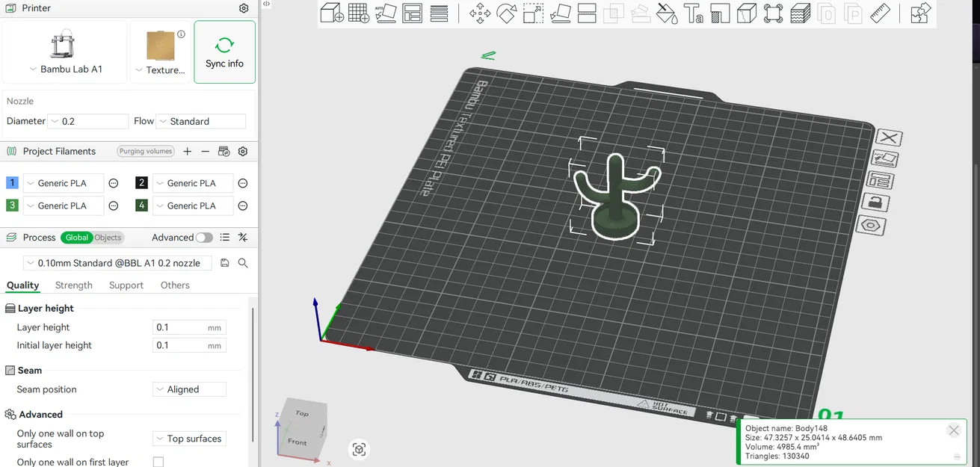Open Printer settings gear icon
The width and height of the screenshot is (980, 467).
pos(244,8)
